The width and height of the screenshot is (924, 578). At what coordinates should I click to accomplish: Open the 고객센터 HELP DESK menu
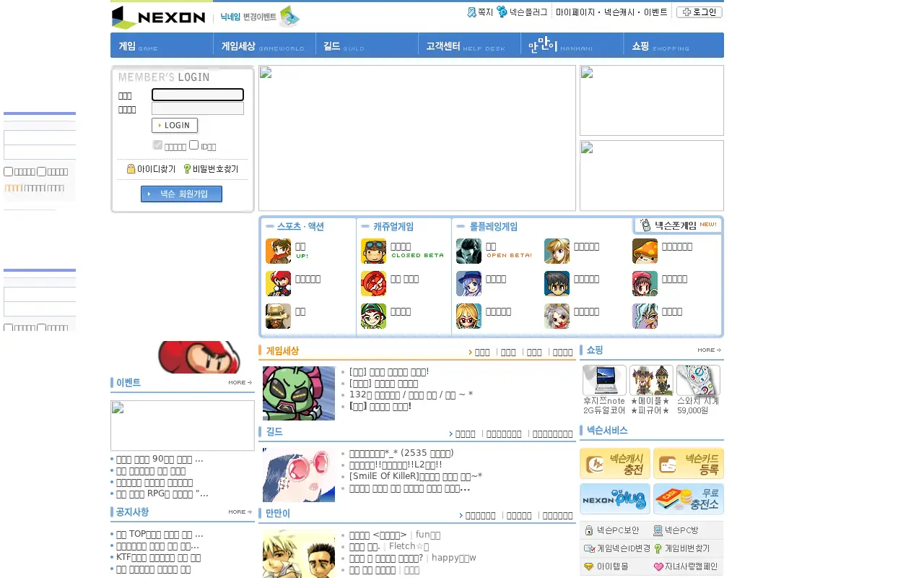click(x=469, y=45)
